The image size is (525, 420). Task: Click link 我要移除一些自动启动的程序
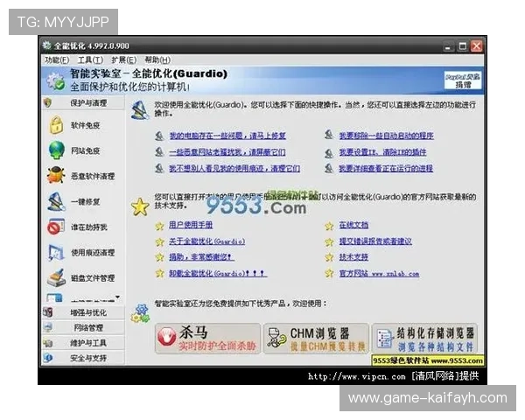(387, 136)
